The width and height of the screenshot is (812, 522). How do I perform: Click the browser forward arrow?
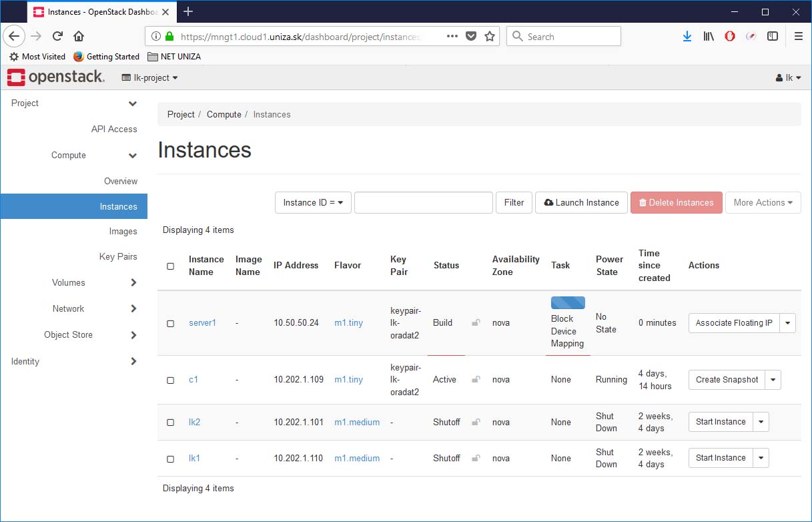click(x=37, y=37)
